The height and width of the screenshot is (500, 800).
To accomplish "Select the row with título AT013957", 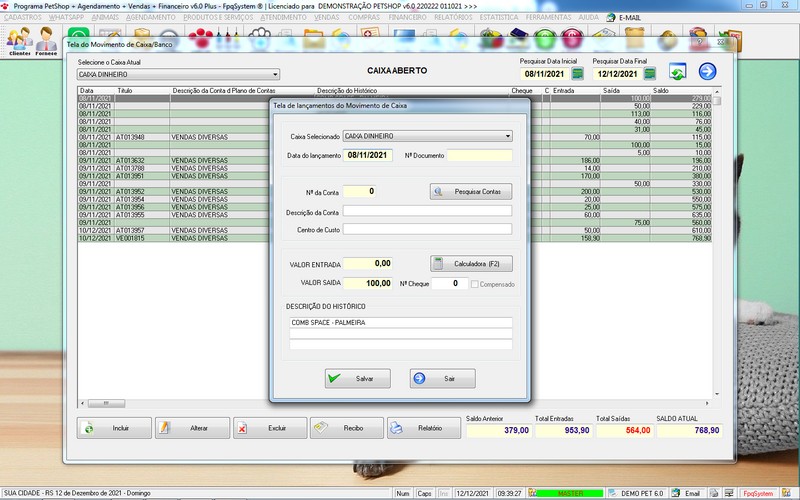I will pos(395,231).
